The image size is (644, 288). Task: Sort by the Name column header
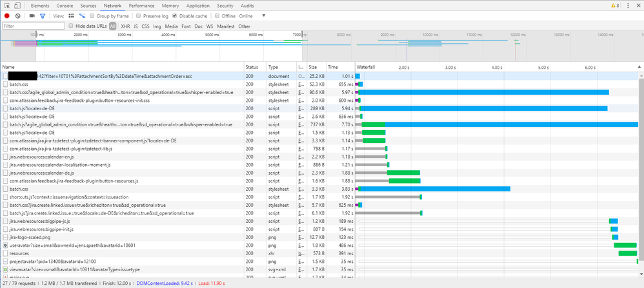(122, 66)
